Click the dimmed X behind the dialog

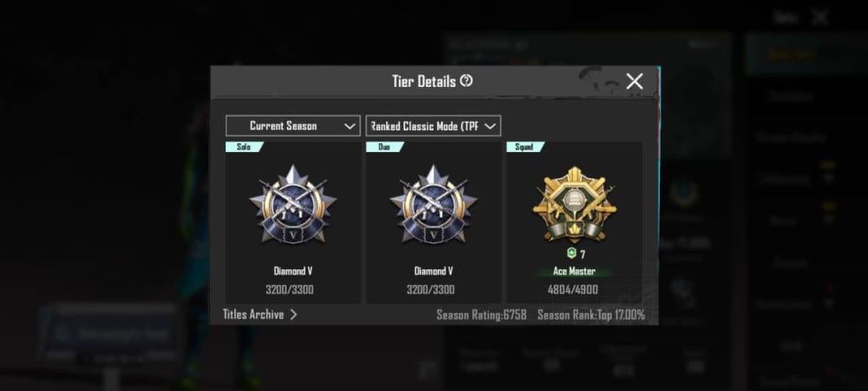coord(820,17)
